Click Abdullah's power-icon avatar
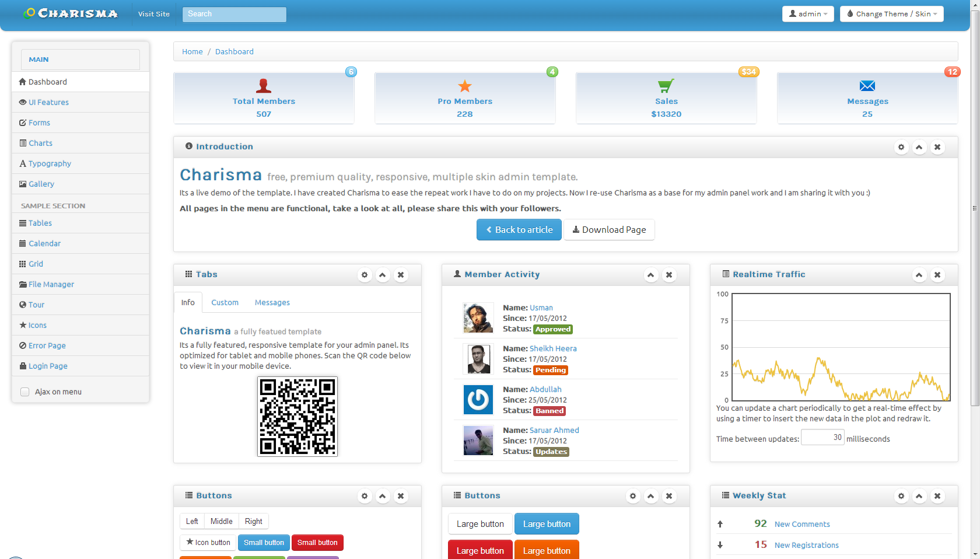 (x=478, y=400)
